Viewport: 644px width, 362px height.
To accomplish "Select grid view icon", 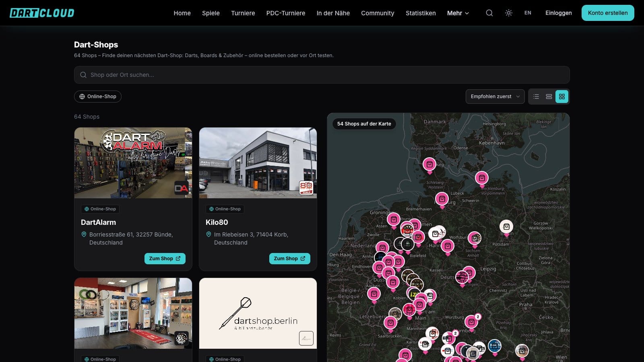I will point(562,97).
